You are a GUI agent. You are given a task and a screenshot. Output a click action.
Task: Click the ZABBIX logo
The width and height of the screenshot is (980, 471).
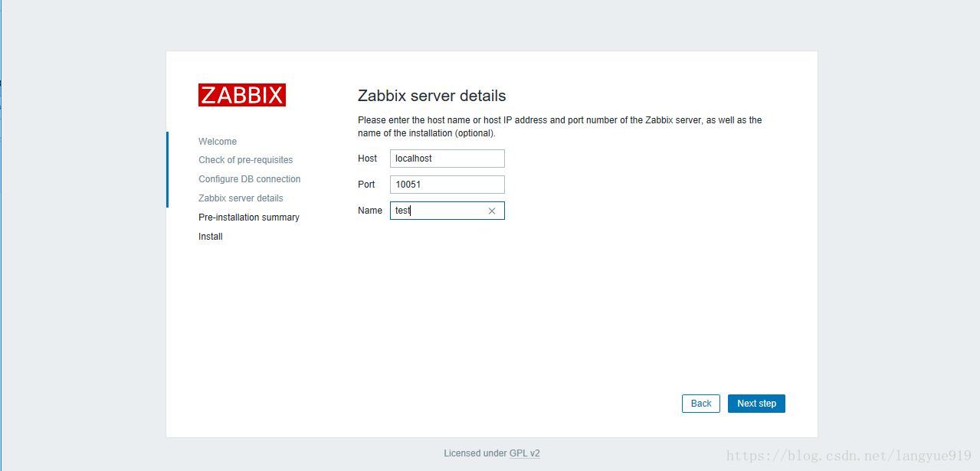click(242, 95)
